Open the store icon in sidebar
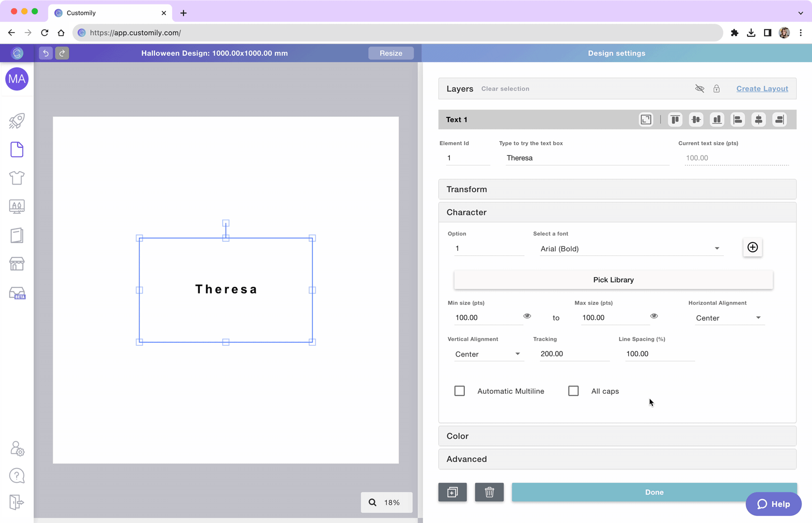The image size is (812, 523). (x=17, y=264)
